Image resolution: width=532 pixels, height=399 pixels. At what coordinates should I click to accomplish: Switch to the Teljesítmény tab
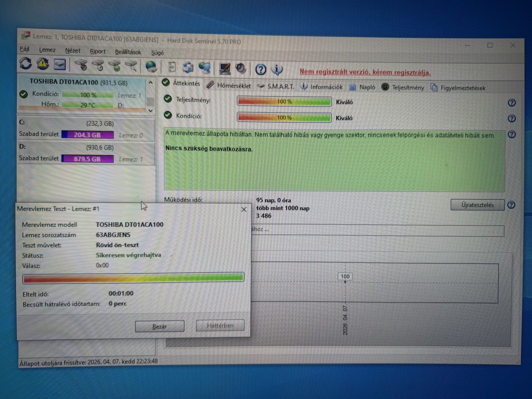click(x=403, y=87)
